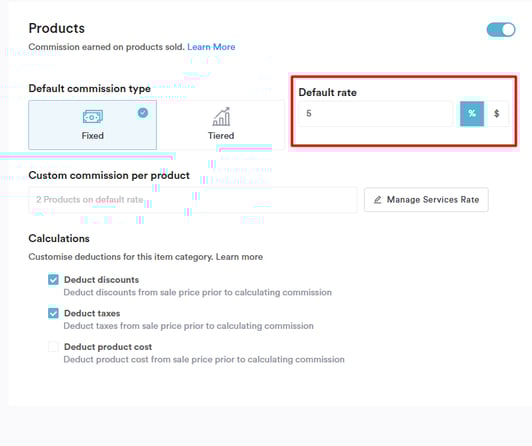Toggle the Products commission switch off
This screenshot has height=446, width=532.
click(501, 30)
